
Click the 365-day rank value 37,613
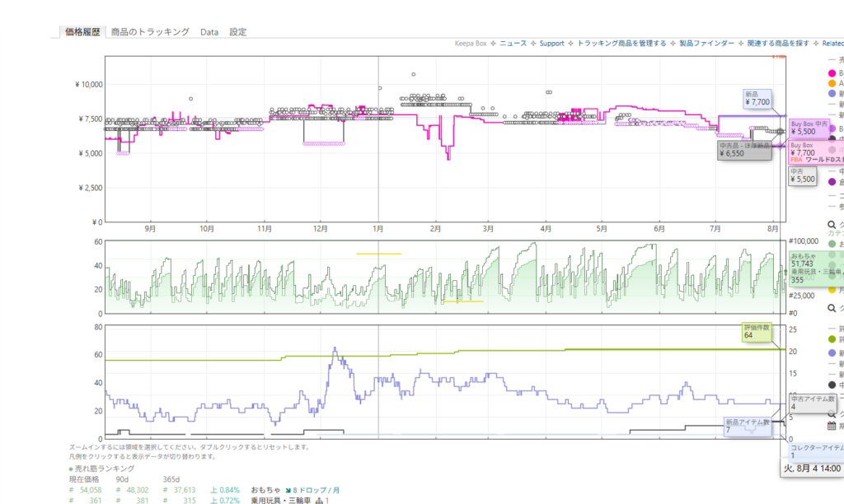(x=185, y=490)
